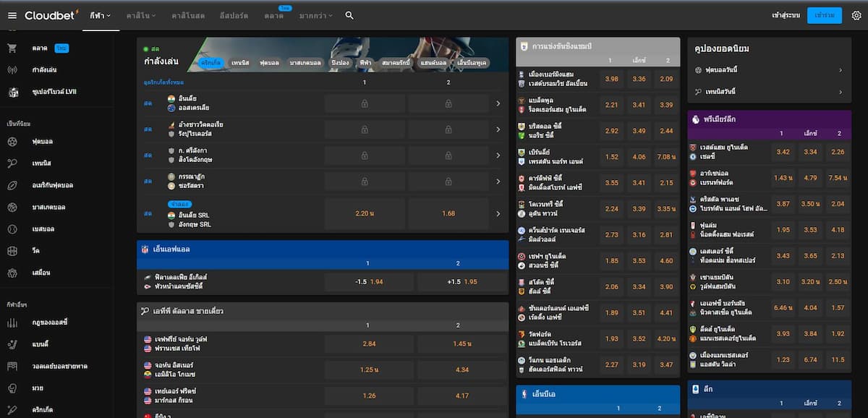
Task: Click the boxing glove icon for มวย
Action: [12, 388]
